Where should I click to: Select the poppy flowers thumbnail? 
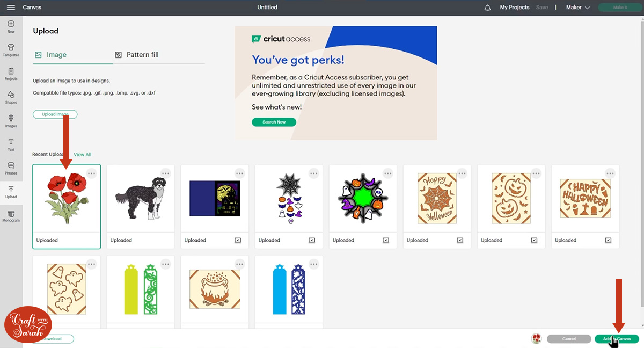pyautogui.click(x=67, y=198)
